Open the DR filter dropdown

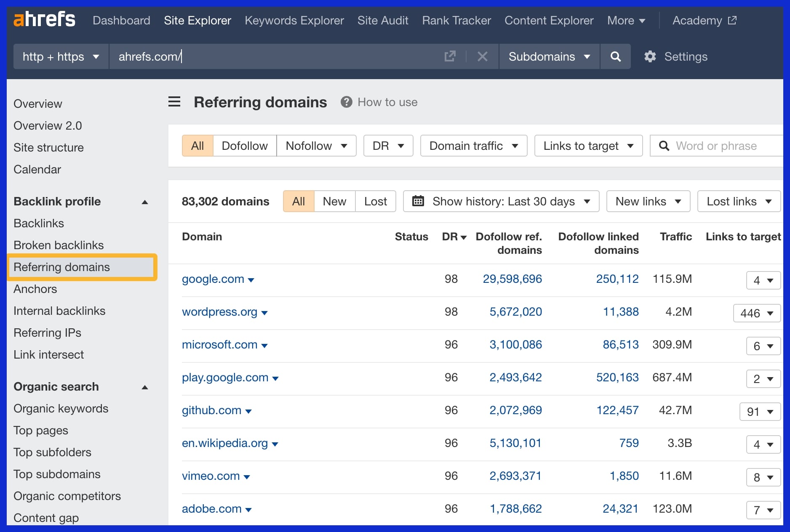click(388, 146)
